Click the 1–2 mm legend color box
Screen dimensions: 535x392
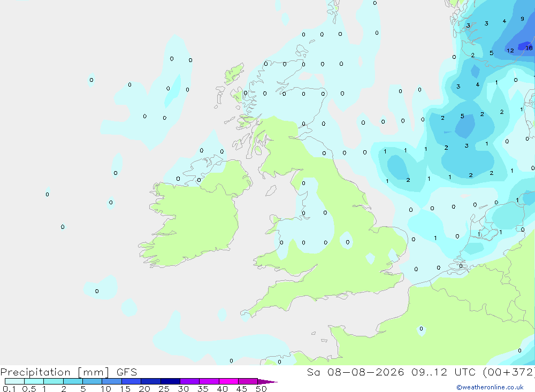53,381
